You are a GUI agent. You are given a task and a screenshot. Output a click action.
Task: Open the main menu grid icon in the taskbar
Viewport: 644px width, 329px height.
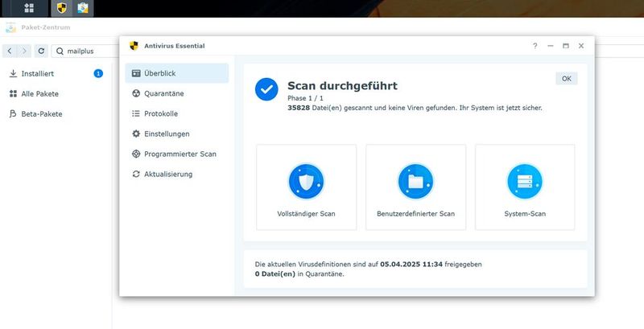click(x=29, y=8)
